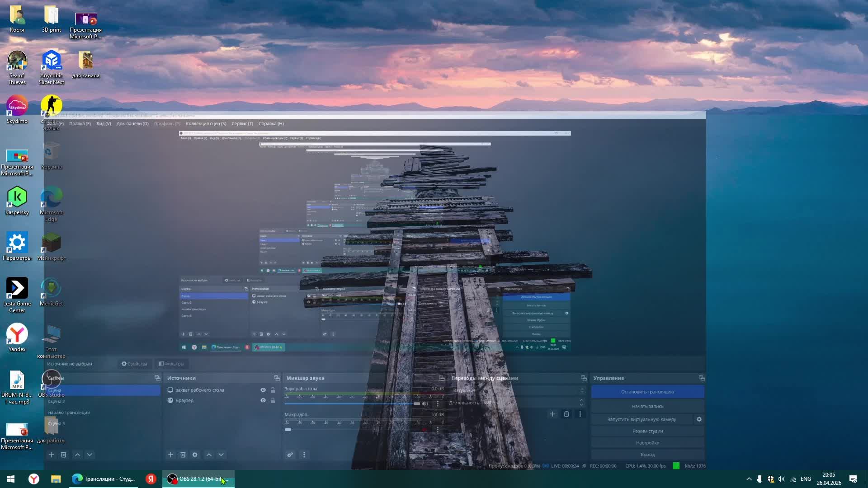Open source properties gear in Источники panel
The width and height of the screenshot is (868, 488).
point(195,455)
